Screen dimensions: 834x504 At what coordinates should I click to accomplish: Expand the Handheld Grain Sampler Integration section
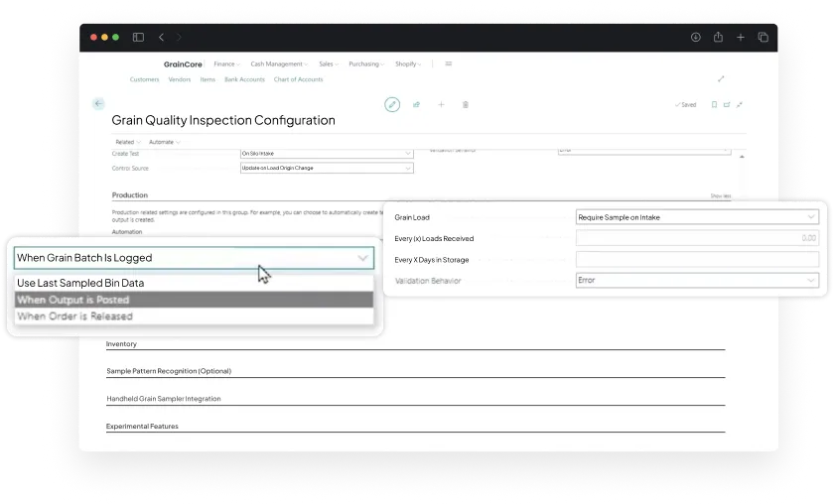[164, 399]
